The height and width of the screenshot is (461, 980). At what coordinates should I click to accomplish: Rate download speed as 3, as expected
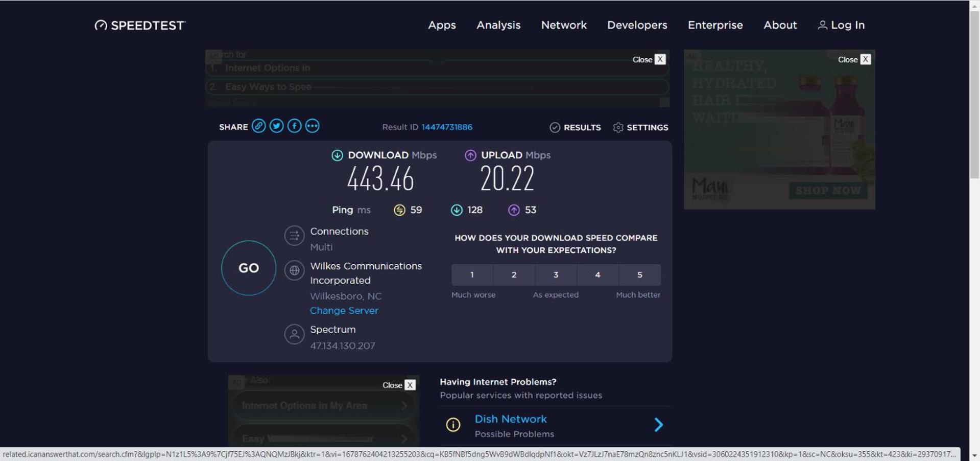pyautogui.click(x=556, y=275)
